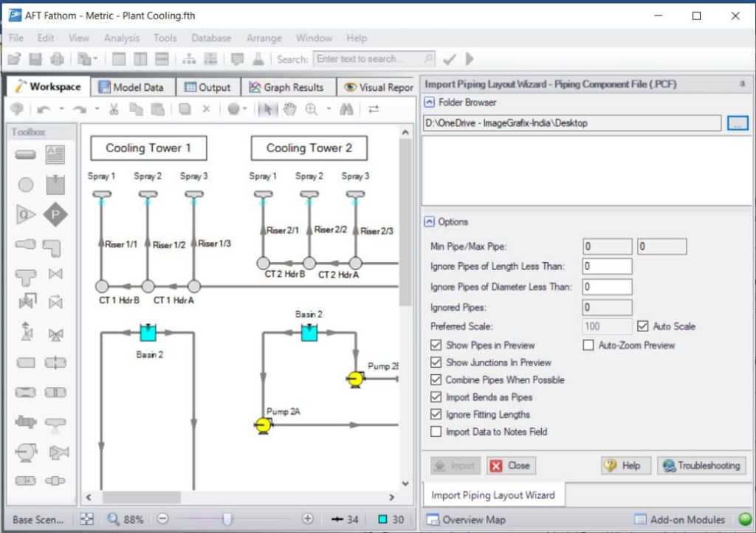Viewport: 756px width, 533px height.
Task: Select the Valve junction tool
Action: (55, 274)
